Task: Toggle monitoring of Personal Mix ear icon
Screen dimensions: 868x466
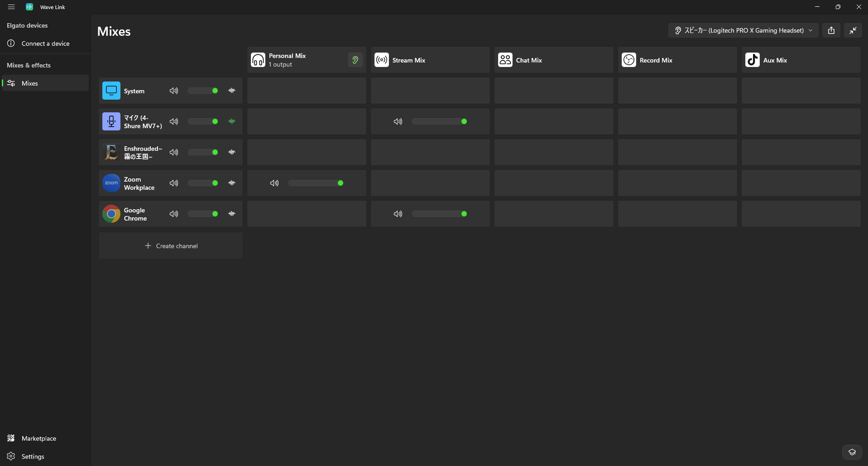Action: (355, 60)
